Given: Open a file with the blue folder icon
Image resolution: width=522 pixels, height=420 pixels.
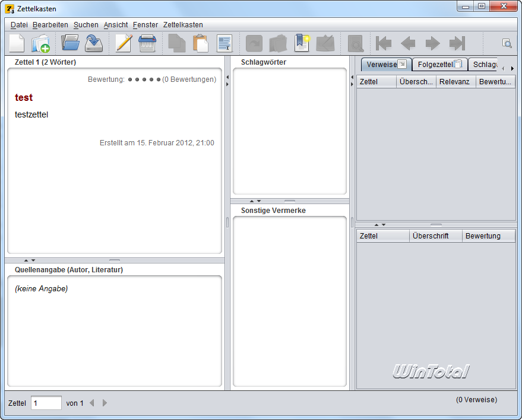Looking at the screenshot, I should pos(70,43).
